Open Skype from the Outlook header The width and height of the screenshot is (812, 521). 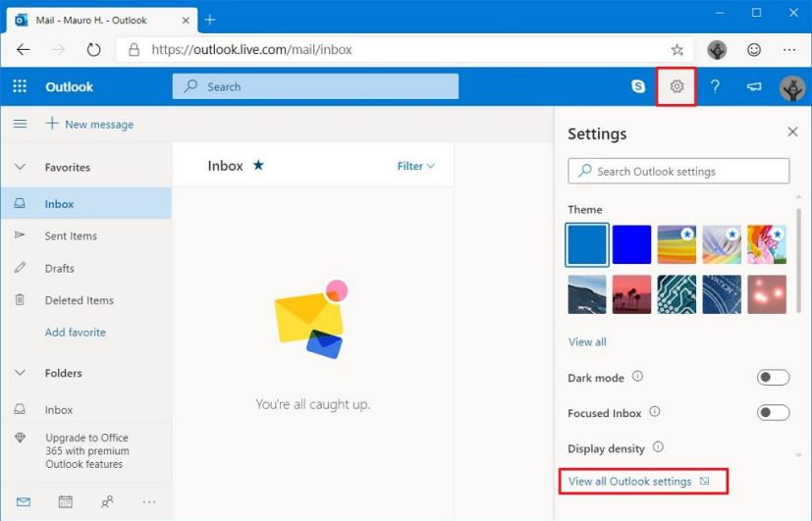[x=638, y=86]
